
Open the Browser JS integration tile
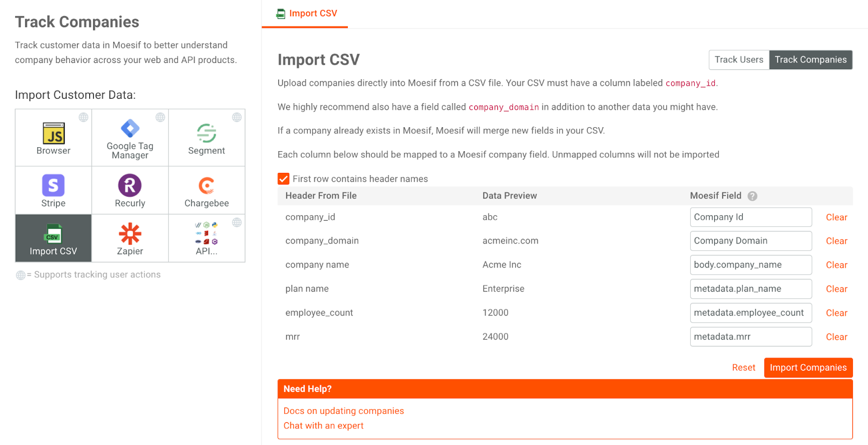point(54,138)
